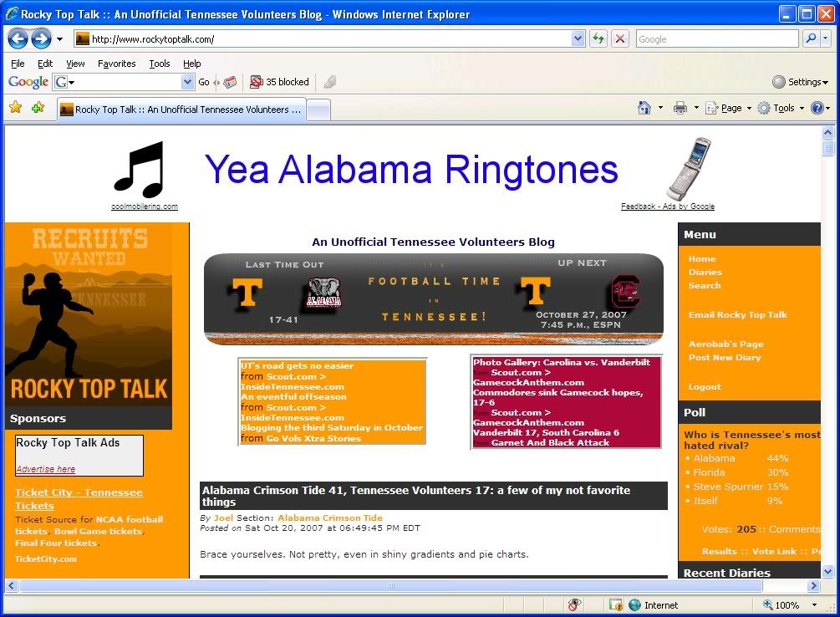Screen dimensions: 840x617
Task: Click the Favorites Center star icon
Action: coord(16,108)
